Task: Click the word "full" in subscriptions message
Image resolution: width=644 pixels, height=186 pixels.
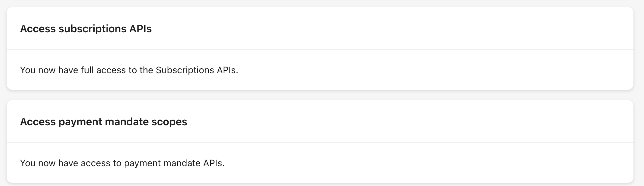Action: click(87, 70)
